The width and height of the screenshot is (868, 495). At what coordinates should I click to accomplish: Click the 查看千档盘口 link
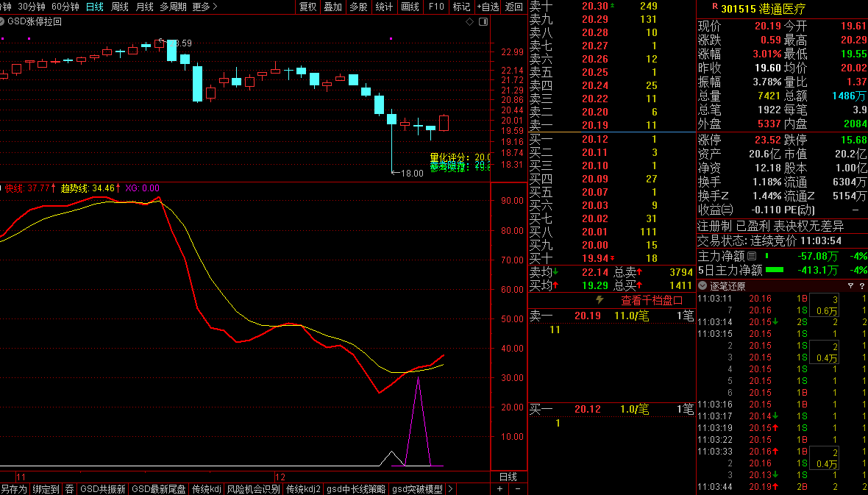pyautogui.click(x=652, y=300)
